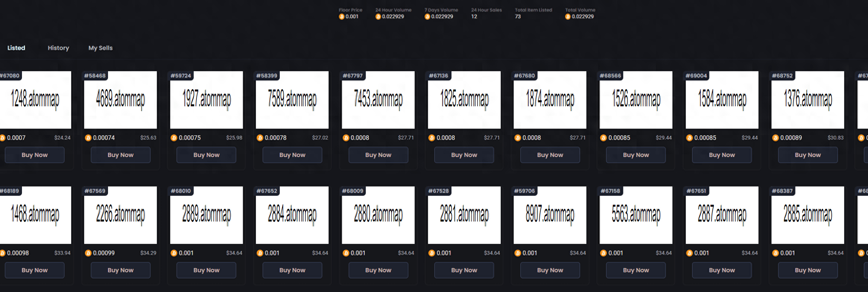Select the 2887.atommap thumbnail
The width and height of the screenshot is (868, 292).
pyautogui.click(x=722, y=215)
